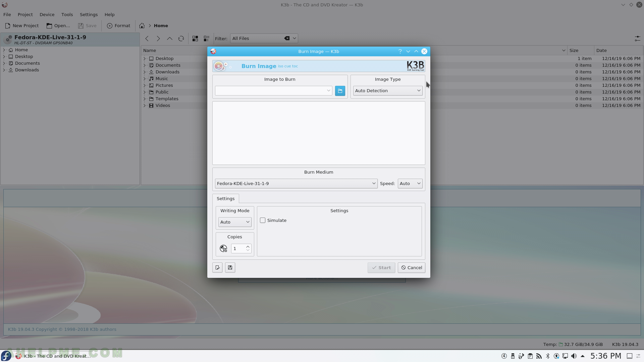
Task: Open the Device menu
Action: pyautogui.click(x=47, y=14)
